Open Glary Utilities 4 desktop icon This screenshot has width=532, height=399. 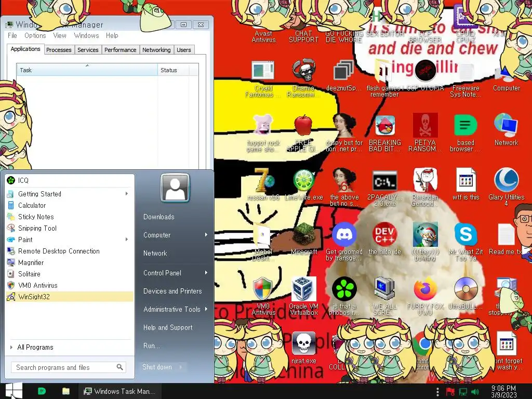pyautogui.click(x=506, y=188)
